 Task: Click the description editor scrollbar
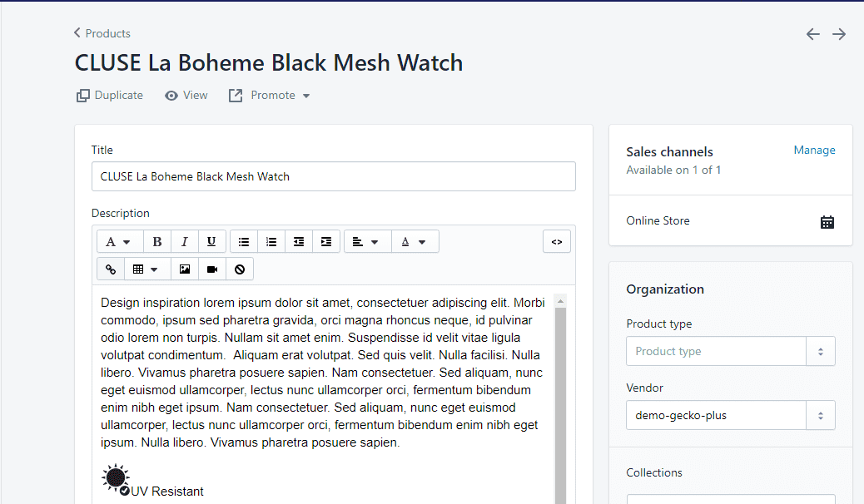(x=560, y=405)
